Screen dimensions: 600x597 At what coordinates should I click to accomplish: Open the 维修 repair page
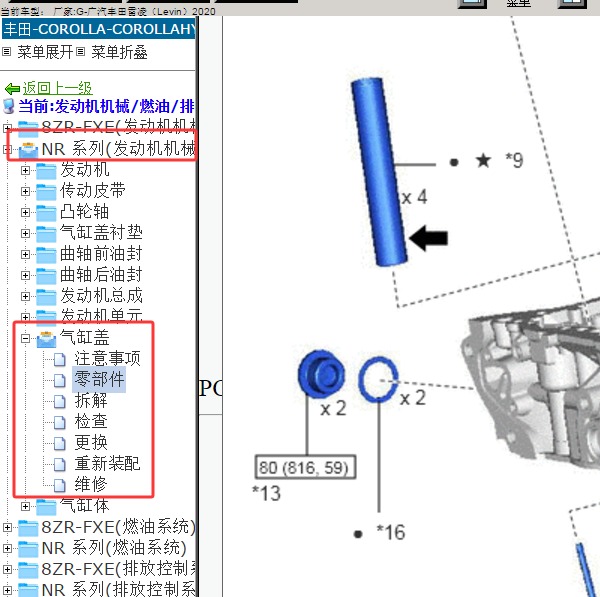pos(91,484)
